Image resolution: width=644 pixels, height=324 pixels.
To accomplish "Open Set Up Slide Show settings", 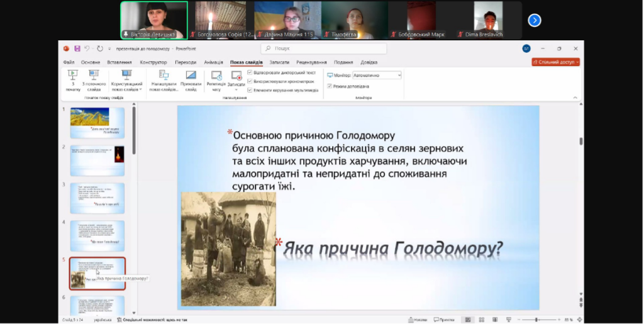I will point(164,80).
